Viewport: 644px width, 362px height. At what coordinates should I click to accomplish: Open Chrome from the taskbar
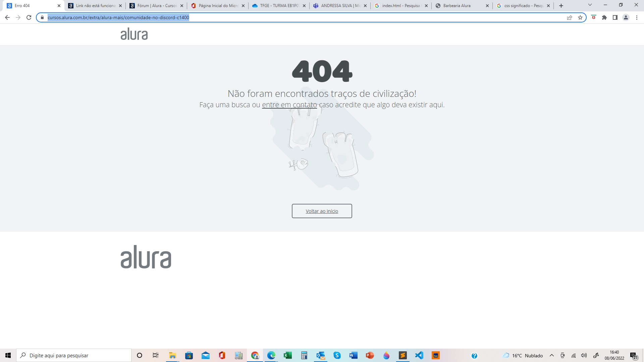pyautogui.click(x=255, y=355)
